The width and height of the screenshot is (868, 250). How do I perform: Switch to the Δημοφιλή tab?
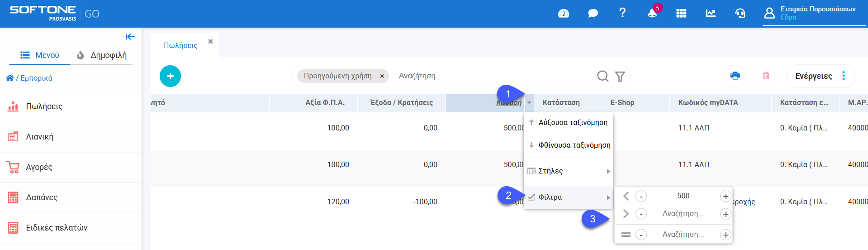(x=102, y=55)
